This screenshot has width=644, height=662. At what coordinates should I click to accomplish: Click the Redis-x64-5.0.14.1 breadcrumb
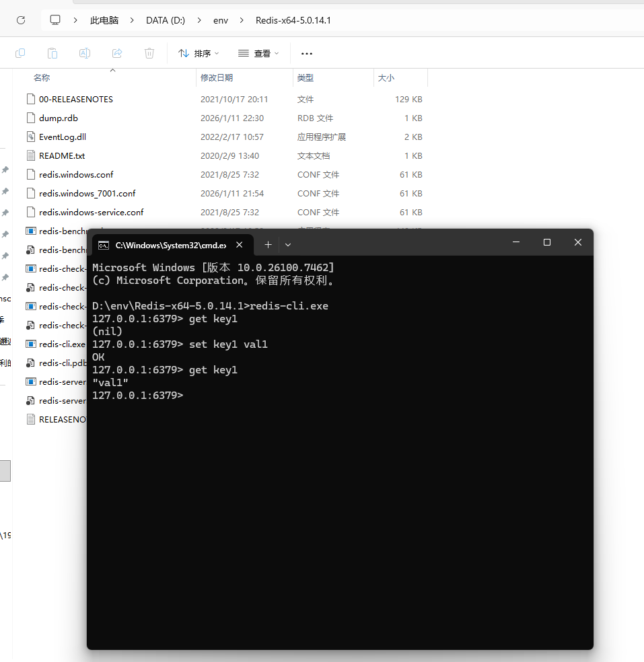293,20
